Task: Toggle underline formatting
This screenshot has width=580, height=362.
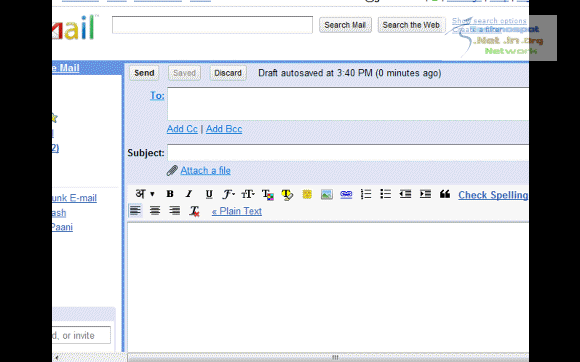Action: (209, 194)
